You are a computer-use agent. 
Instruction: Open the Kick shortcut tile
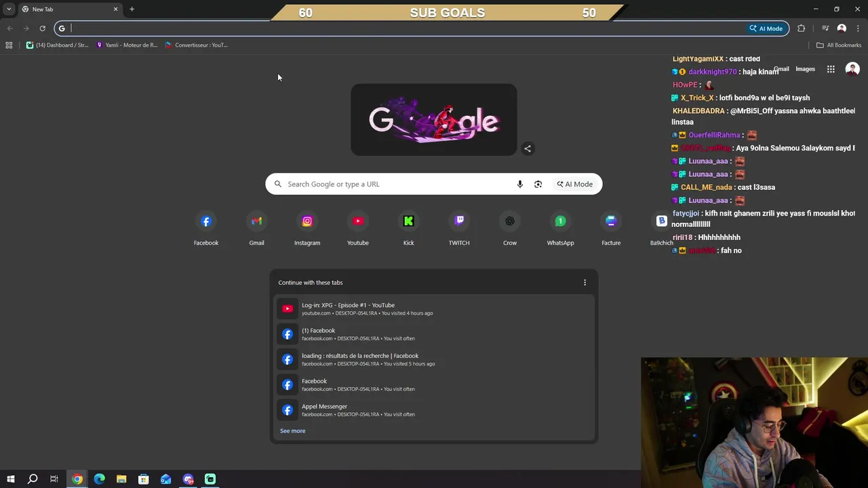coord(408,229)
